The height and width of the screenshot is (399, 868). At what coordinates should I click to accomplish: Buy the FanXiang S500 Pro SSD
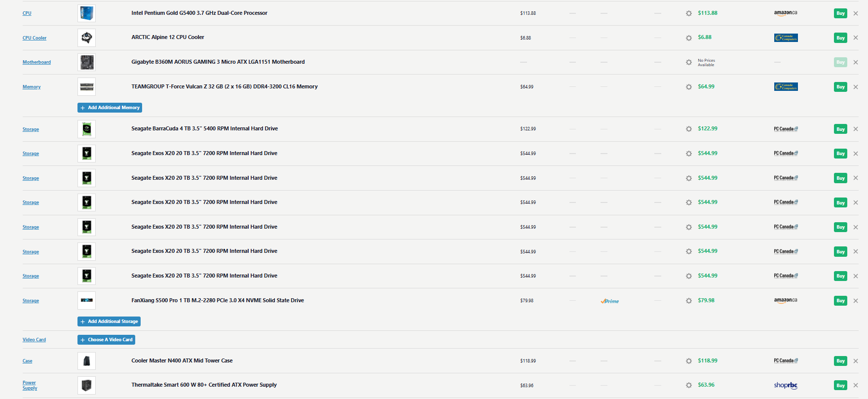[x=840, y=301]
